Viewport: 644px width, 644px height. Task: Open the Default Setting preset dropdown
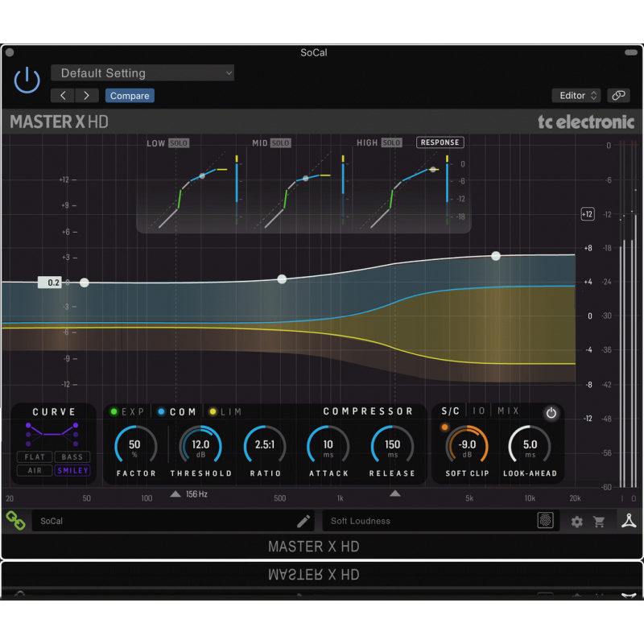click(142, 73)
